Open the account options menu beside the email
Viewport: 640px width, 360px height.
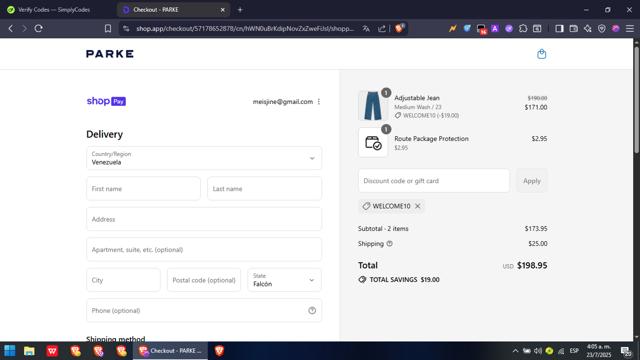point(319,102)
